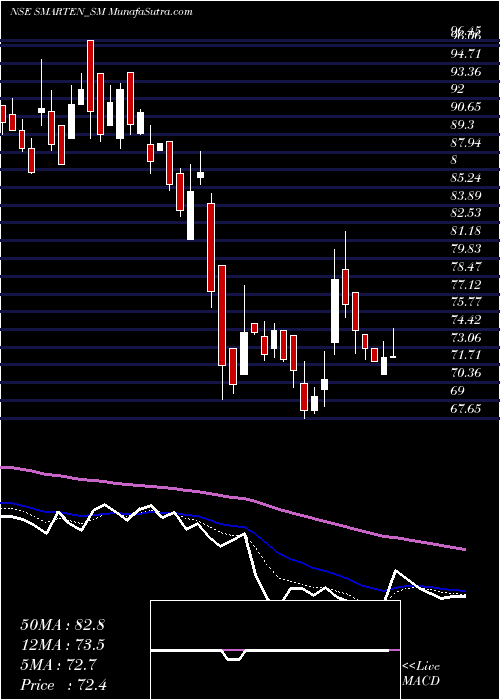Click the 94.71 price axis label
The width and height of the screenshot is (500, 700).
[466, 54]
